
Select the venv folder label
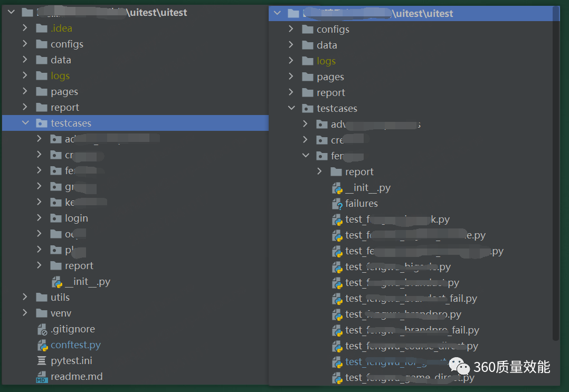61,313
